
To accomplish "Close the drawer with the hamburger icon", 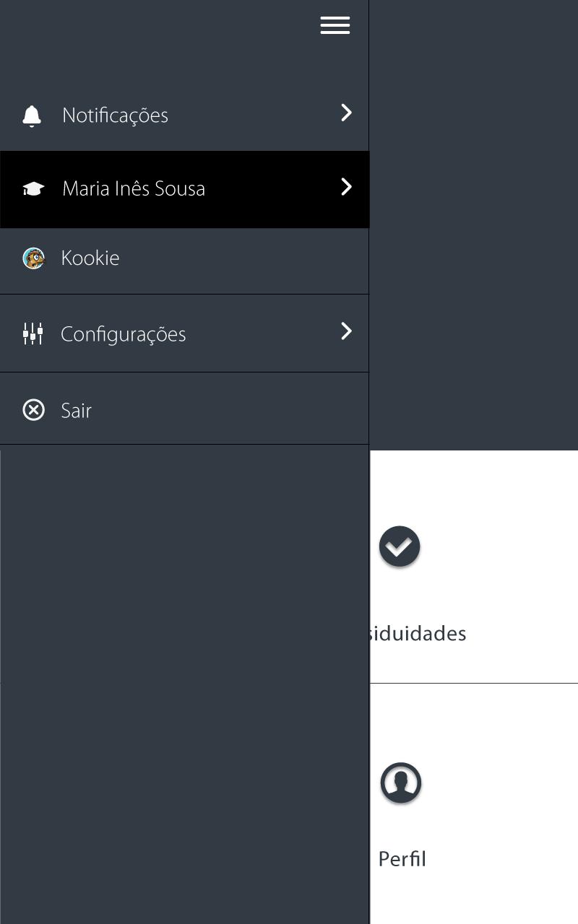I will click(x=335, y=25).
